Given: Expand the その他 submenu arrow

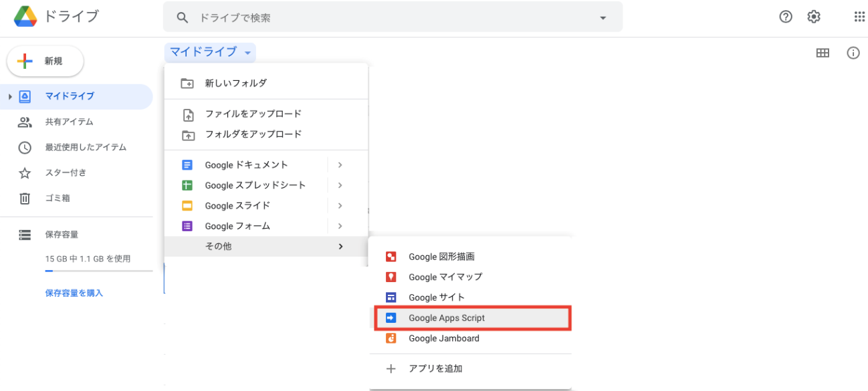Looking at the screenshot, I should [340, 247].
